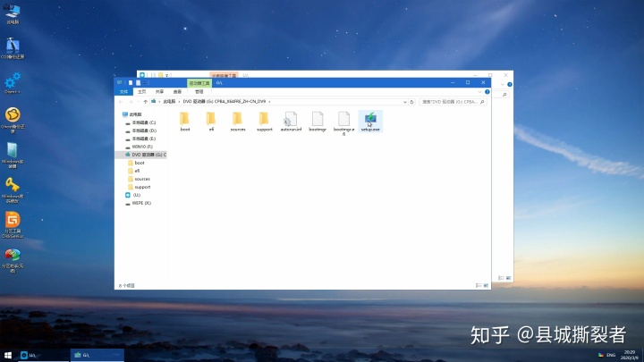
Task: Select local disk (C:) in tree
Action: pos(140,122)
